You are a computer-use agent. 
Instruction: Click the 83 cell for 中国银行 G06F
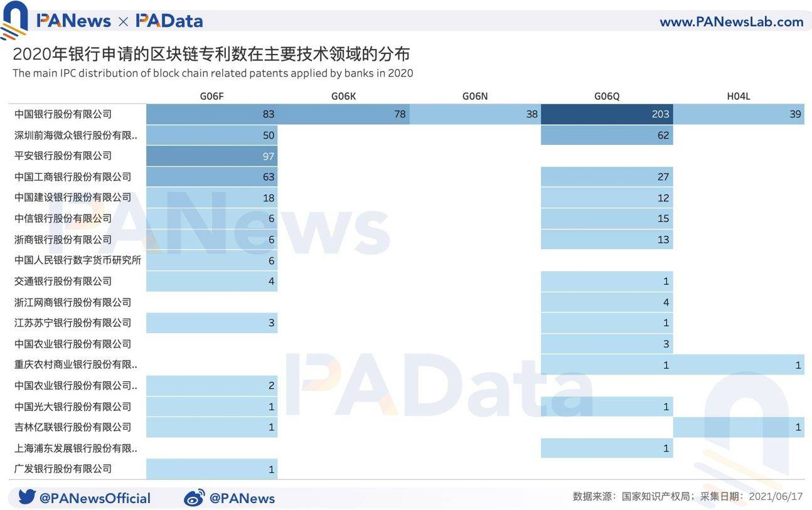click(212, 114)
